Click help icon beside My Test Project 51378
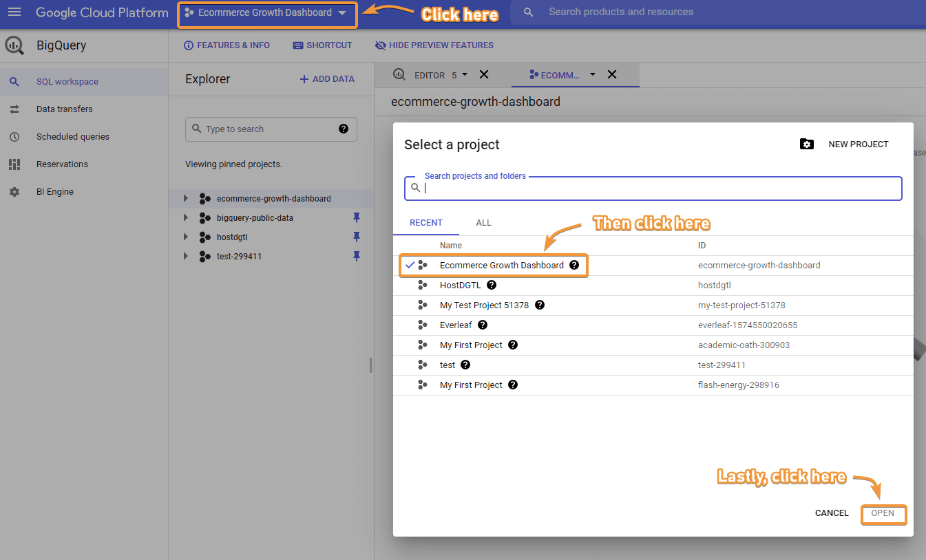Image resolution: width=926 pixels, height=560 pixels. tap(540, 305)
